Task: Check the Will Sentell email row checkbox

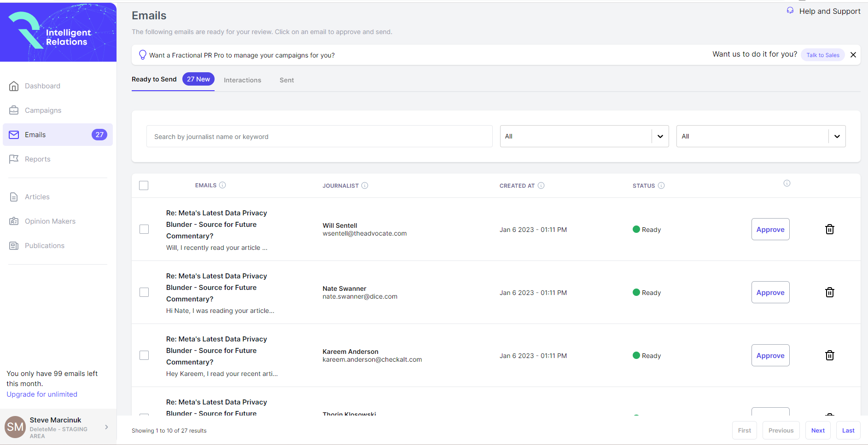Action: tap(144, 229)
